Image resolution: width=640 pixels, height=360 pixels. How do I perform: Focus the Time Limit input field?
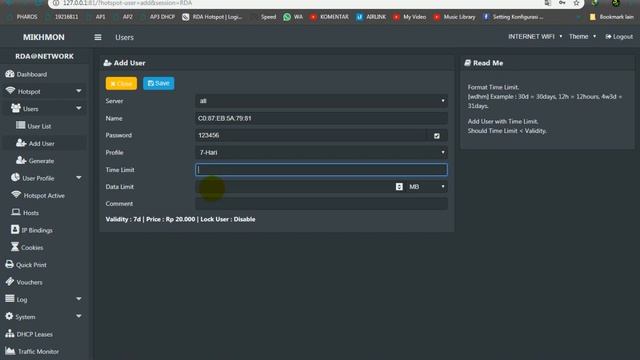(321, 169)
